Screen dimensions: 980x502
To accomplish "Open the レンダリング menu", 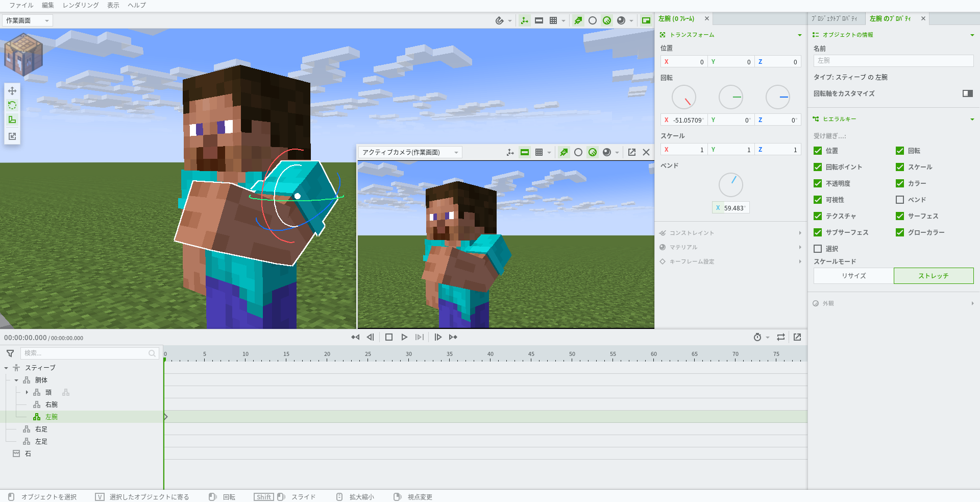I will [80, 5].
